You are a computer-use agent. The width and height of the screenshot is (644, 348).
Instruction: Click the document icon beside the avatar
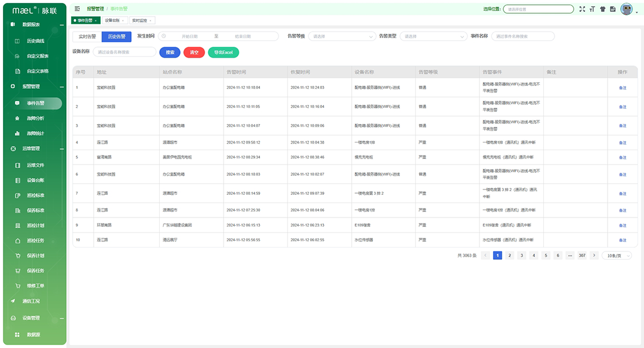click(x=612, y=9)
